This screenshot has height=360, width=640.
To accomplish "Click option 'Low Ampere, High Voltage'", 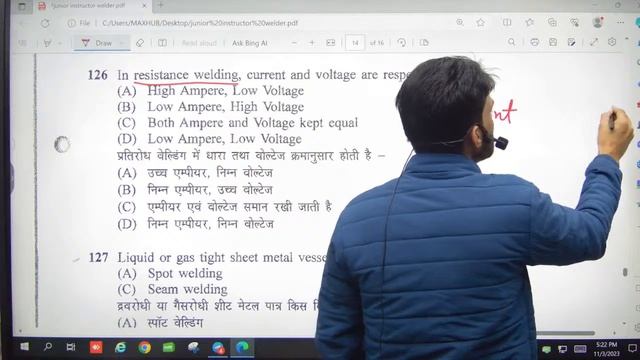I will coord(225,107).
